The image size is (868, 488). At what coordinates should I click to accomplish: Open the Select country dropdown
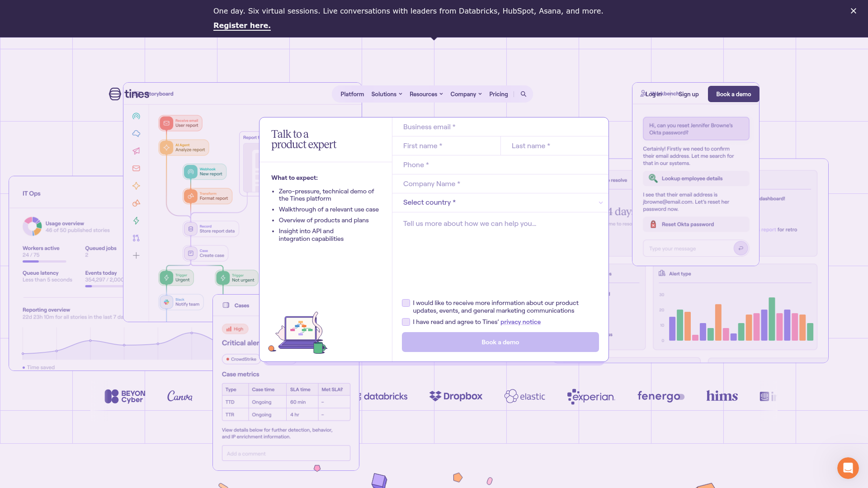(500, 202)
